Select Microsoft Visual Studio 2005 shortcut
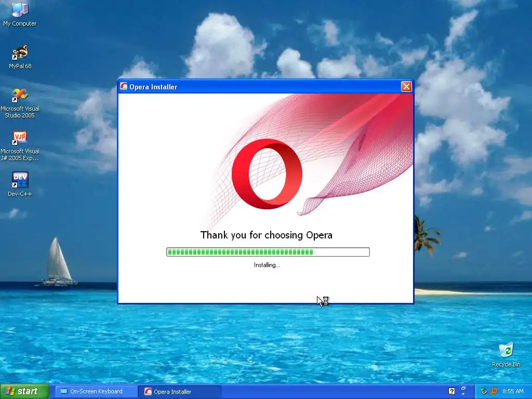Screen dimensions: 532x399 (20, 103)
